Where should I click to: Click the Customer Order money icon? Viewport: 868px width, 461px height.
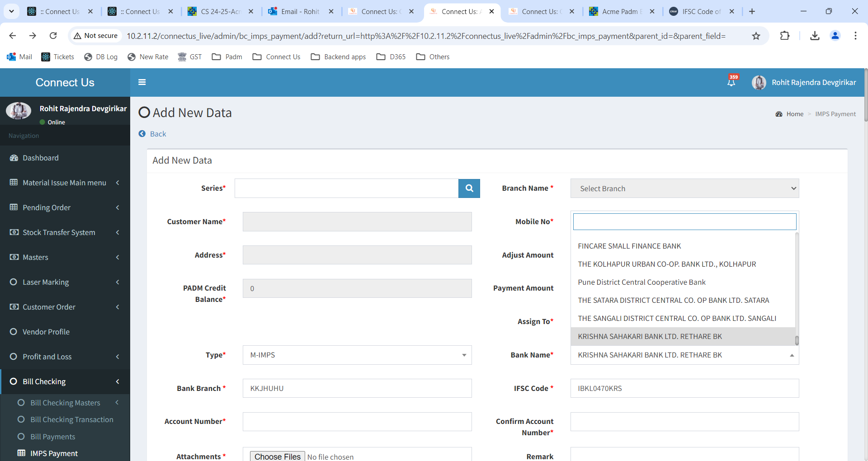14,307
